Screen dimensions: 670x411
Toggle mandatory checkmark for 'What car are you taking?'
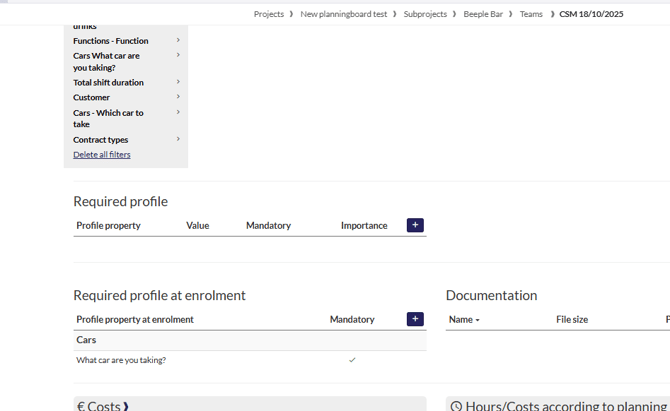352,360
